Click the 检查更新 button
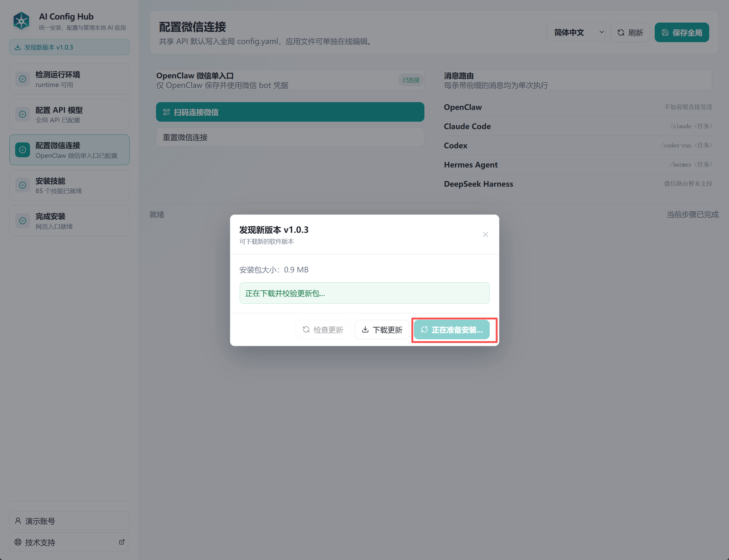This screenshot has height=560, width=729. coord(323,330)
